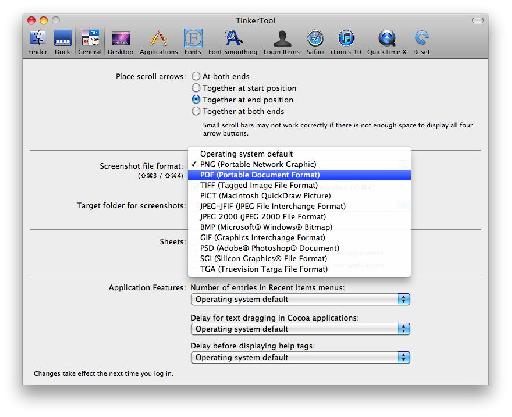The width and height of the screenshot is (512, 417).
Task: Open the Safari settings pane
Action: (315, 42)
